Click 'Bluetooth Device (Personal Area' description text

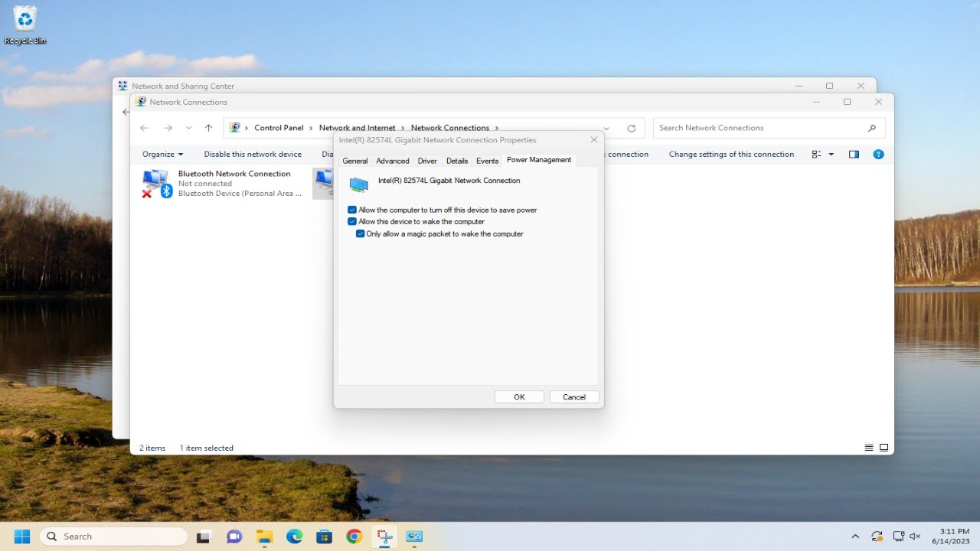240,194
